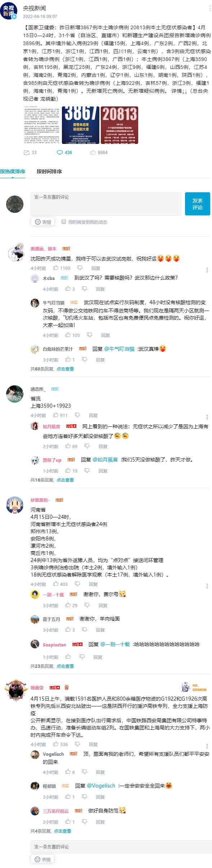Focus the top comment text box
212x868 pixels.
(106, 204)
